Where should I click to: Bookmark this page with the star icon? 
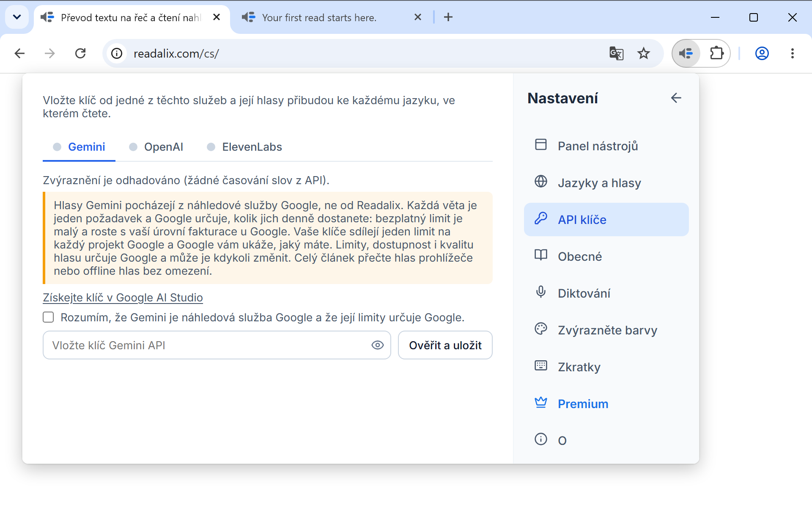coord(644,53)
